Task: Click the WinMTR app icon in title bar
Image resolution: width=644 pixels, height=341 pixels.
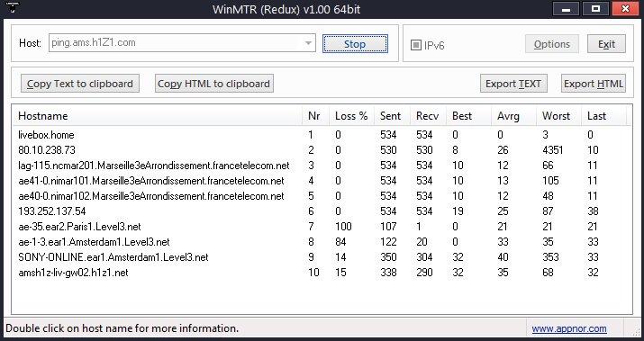Action: pos(13,7)
